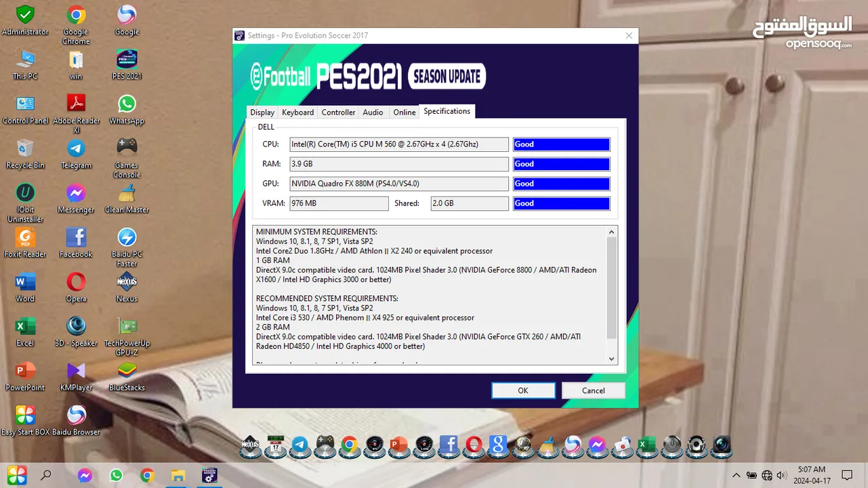Close the PES Settings window

click(629, 36)
